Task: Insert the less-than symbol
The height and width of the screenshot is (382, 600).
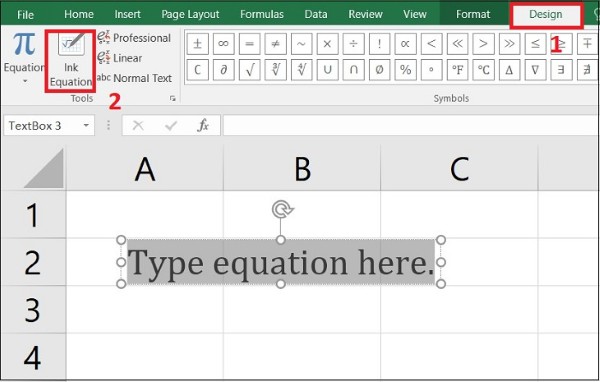Action: tap(431, 44)
